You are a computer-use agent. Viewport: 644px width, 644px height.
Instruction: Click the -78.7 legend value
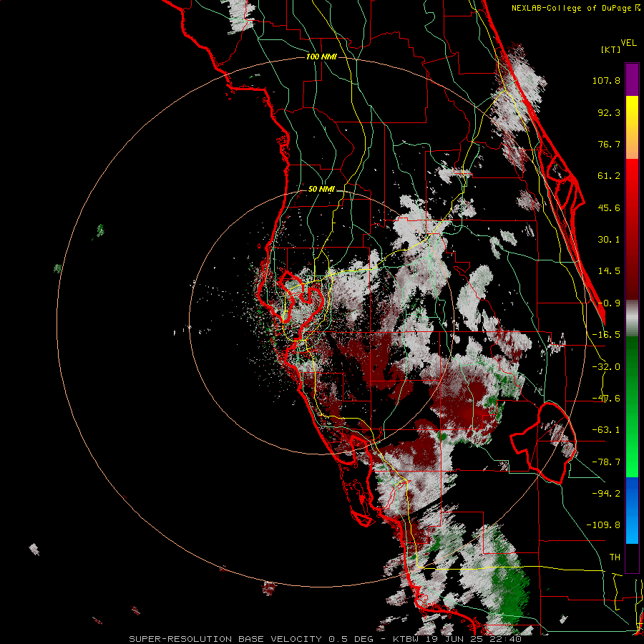[606, 462]
